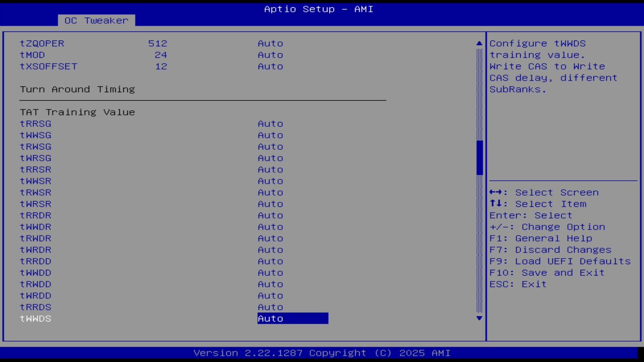Click the tRWDD Auto value
Screen dimensions: 644x362
pos(270,284)
